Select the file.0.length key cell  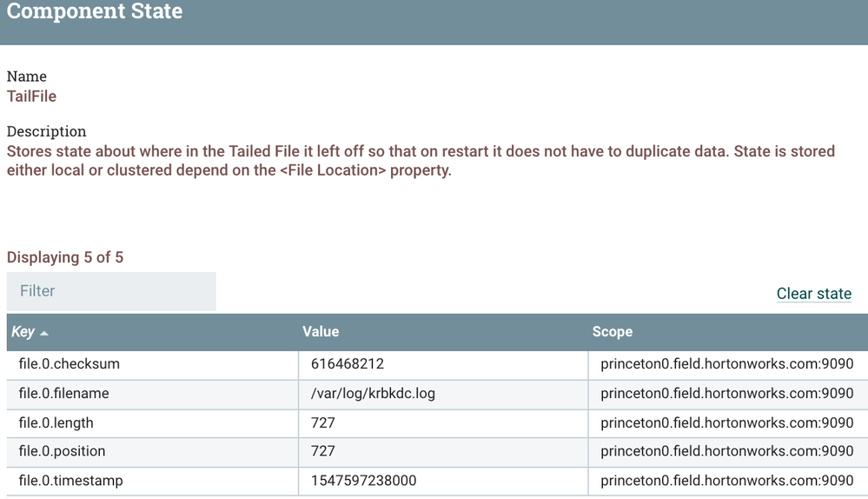coord(56,423)
